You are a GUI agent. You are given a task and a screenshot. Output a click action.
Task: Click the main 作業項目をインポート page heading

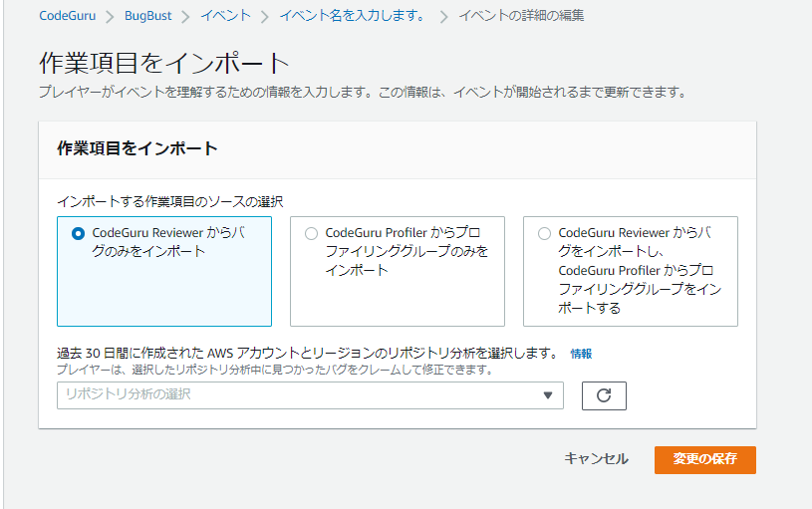coord(164,63)
